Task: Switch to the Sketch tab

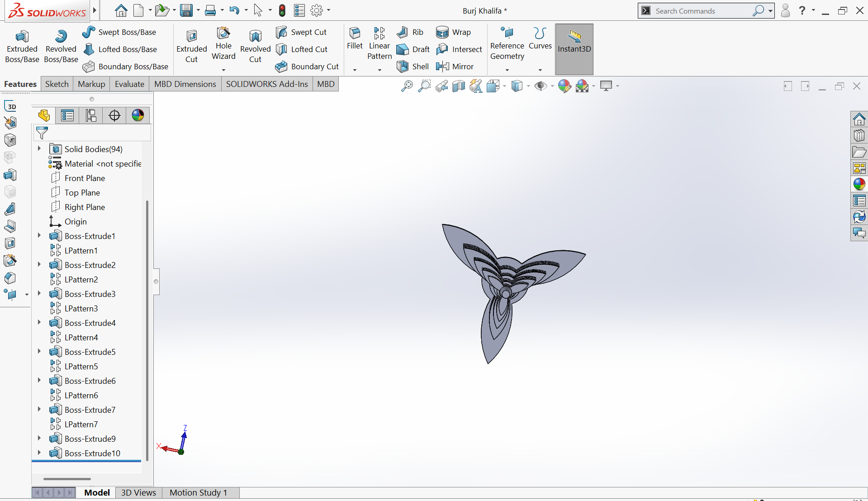Action: 57,84
